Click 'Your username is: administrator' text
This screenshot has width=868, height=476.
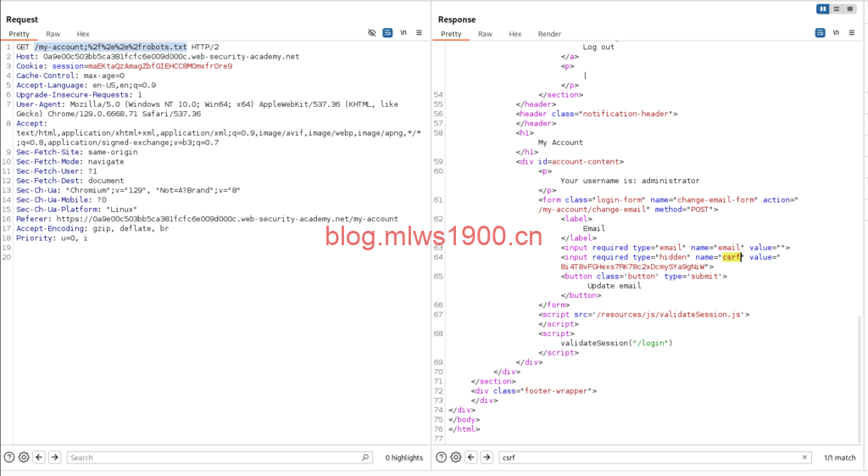pos(630,181)
